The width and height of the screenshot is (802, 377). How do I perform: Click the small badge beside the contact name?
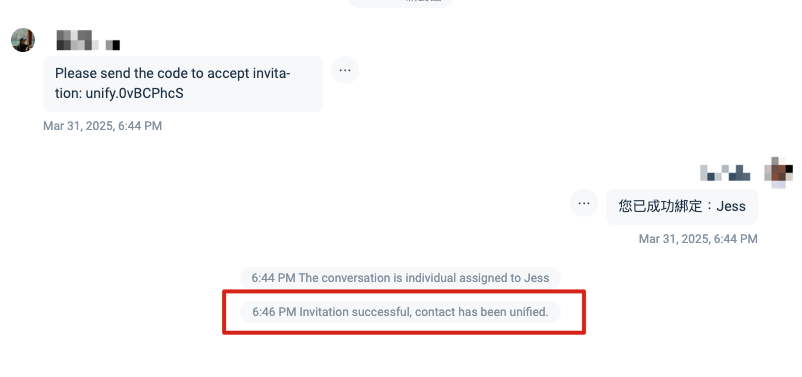click(113, 45)
